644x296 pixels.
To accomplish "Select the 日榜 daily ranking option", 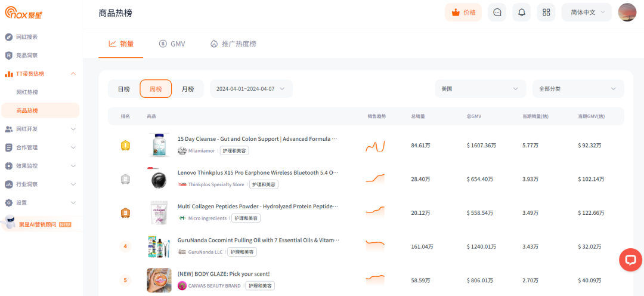I will click(x=123, y=89).
